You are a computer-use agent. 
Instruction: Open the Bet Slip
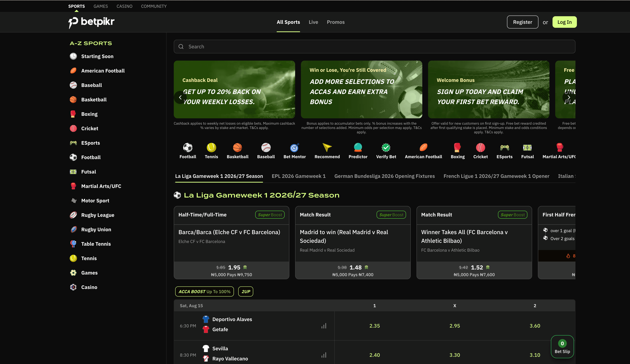(x=562, y=347)
